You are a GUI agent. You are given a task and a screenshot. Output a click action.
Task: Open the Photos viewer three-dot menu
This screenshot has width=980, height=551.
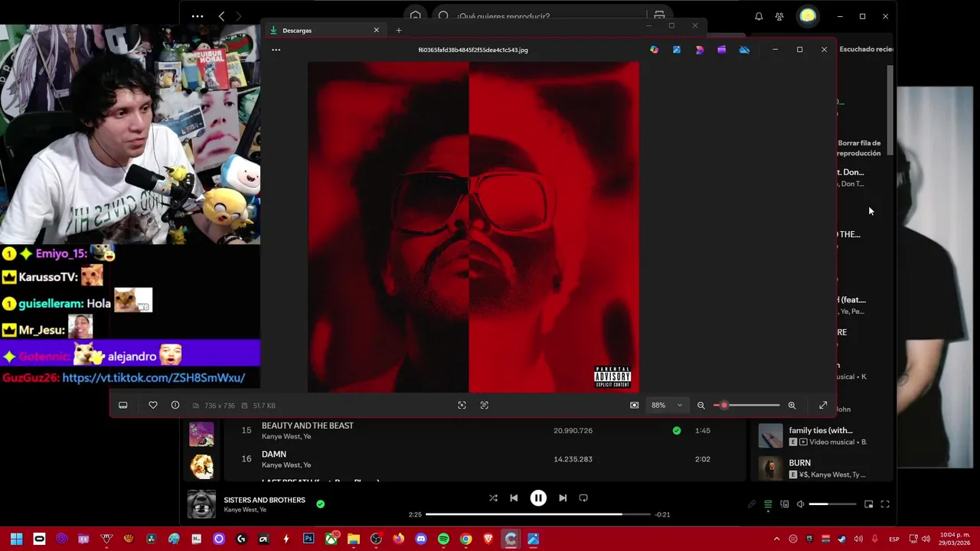click(x=276, y=50)
